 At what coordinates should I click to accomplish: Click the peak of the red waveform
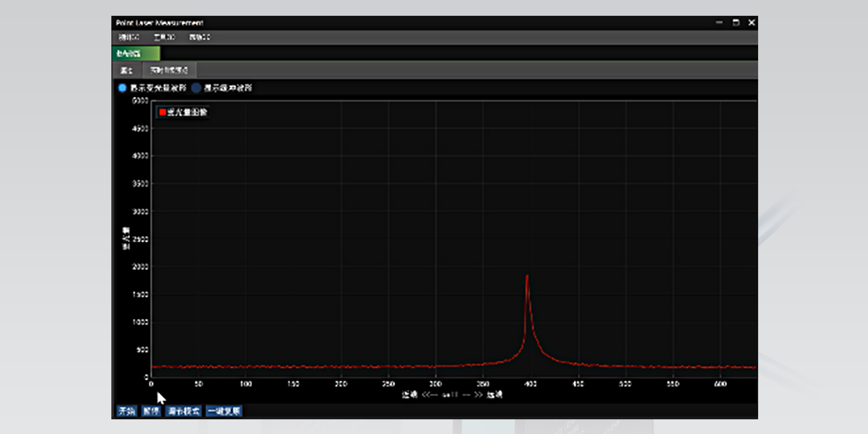pyautogui.click(x=527, y=276)
